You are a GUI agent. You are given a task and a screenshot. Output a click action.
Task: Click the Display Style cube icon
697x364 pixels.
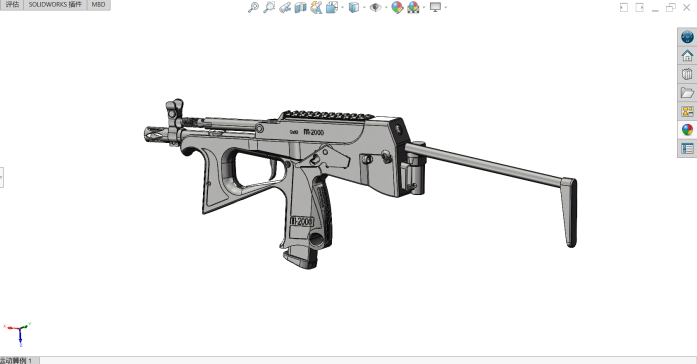click(354, 7)
